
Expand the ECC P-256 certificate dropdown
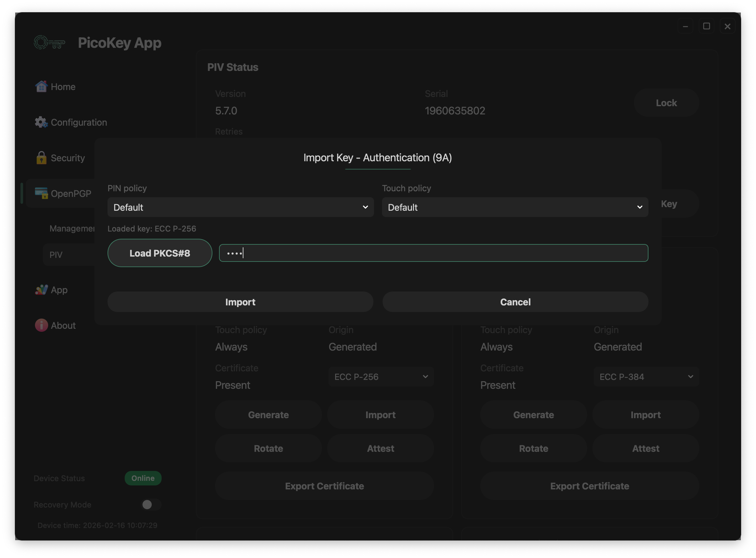pos(381,377)
